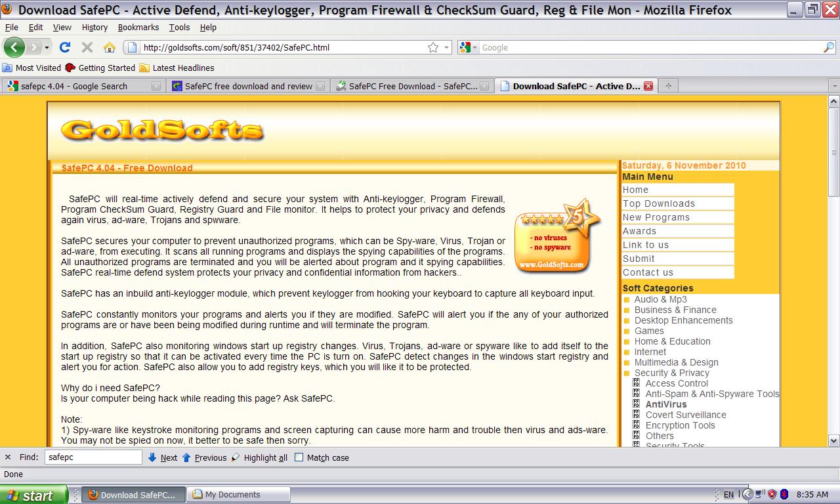The image size is (840, 504).
Task: Browse Audio & Mp3 category
Action: click(x=660, y=299)
